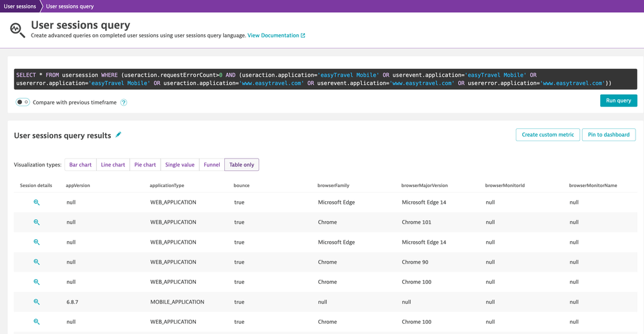Image resolution: width=644 pixels, height=334 pixels.
Task: Pin the results to dashboard
Action: tap(609, 135)
